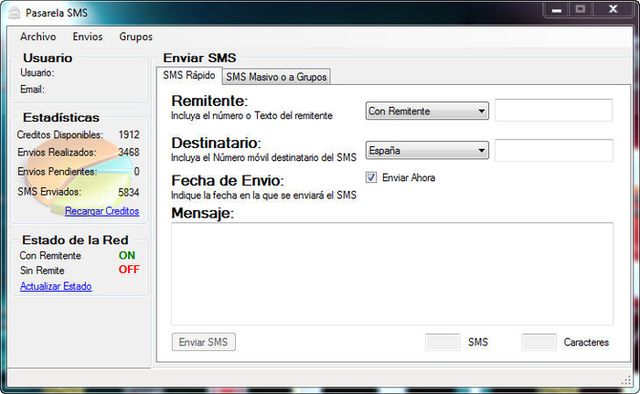Click inside the Mensaje text area

[x=392, y=274]
